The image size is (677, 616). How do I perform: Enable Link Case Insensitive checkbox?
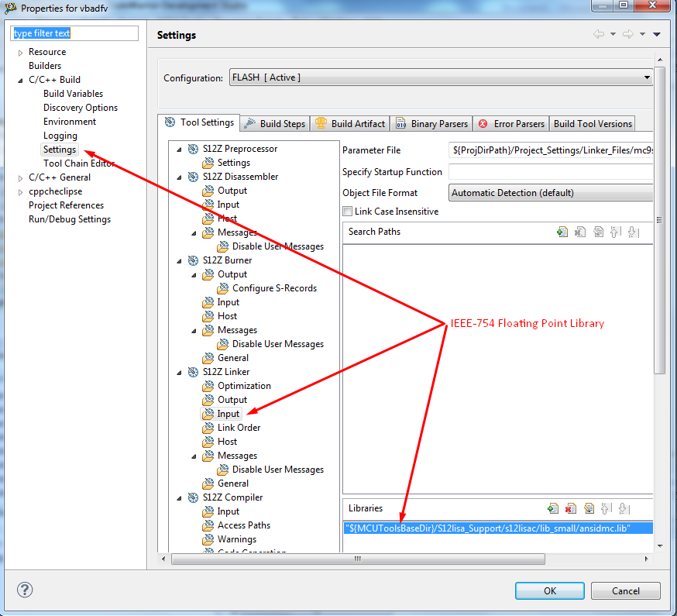pyautogui.click(x=347, y=212)
